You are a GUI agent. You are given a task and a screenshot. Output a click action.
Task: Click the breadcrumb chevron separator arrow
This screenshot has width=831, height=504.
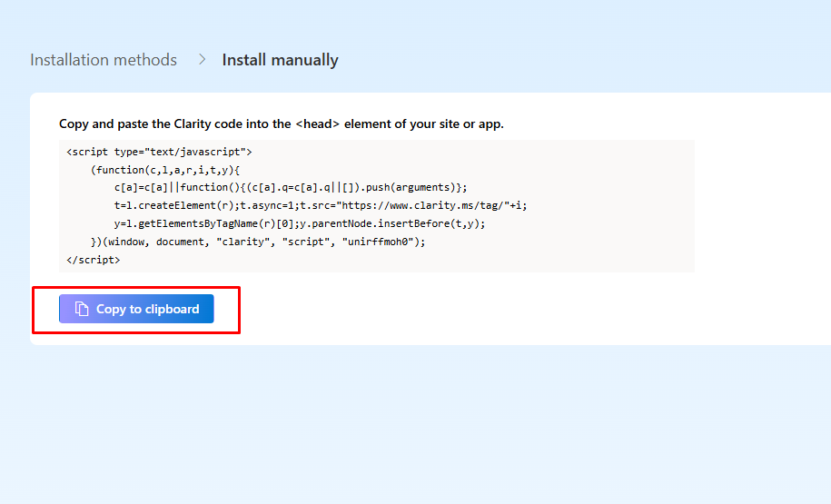[200, 60]
